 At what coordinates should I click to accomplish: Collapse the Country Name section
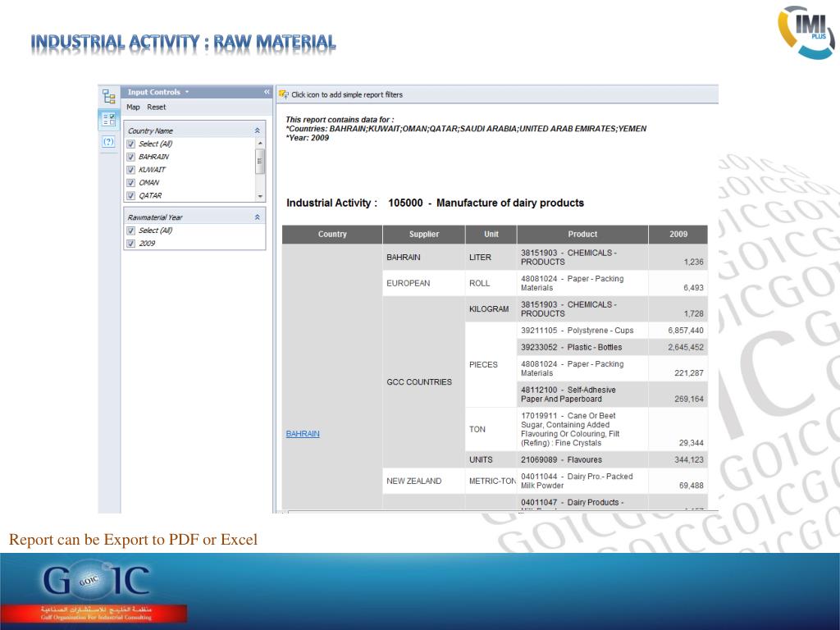click(258, 130)
